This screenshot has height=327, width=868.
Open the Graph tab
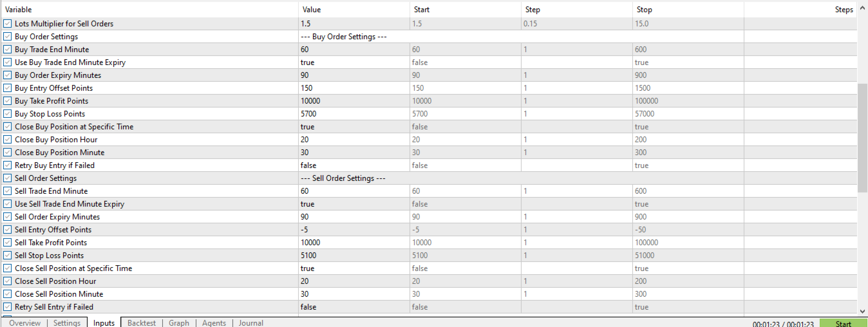[179, 323]
